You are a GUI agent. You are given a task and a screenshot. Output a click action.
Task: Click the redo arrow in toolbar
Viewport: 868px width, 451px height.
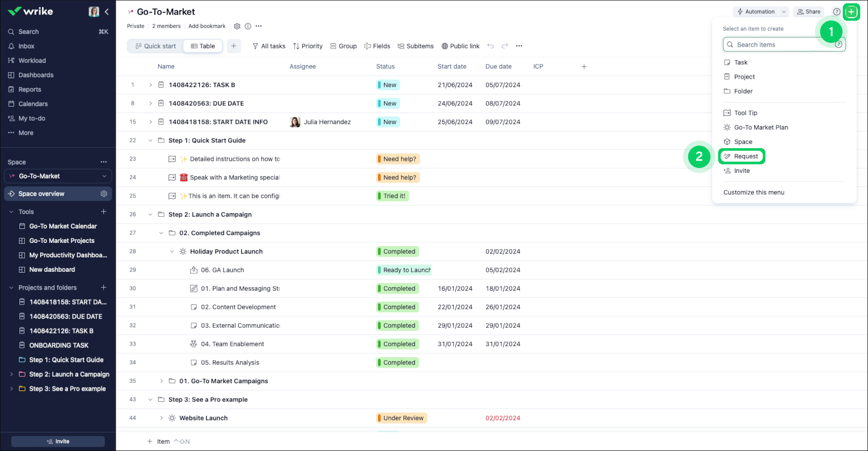(505, 46)
